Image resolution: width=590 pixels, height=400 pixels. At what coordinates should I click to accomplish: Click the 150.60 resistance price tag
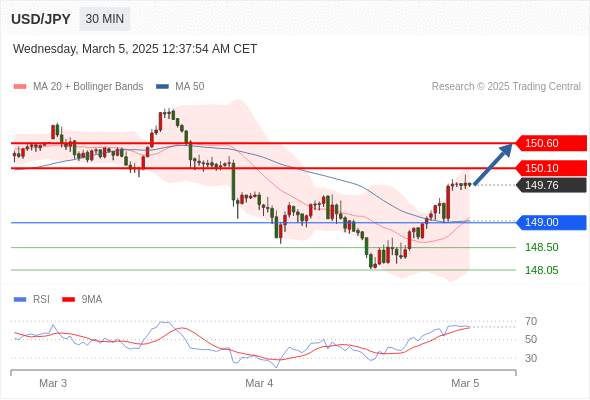click(551, 143)
